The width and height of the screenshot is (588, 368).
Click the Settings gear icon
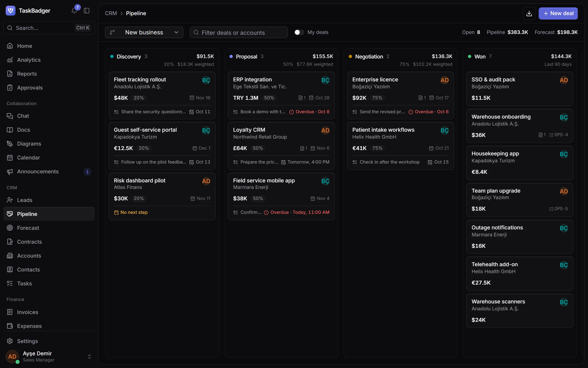pos(10,341)
